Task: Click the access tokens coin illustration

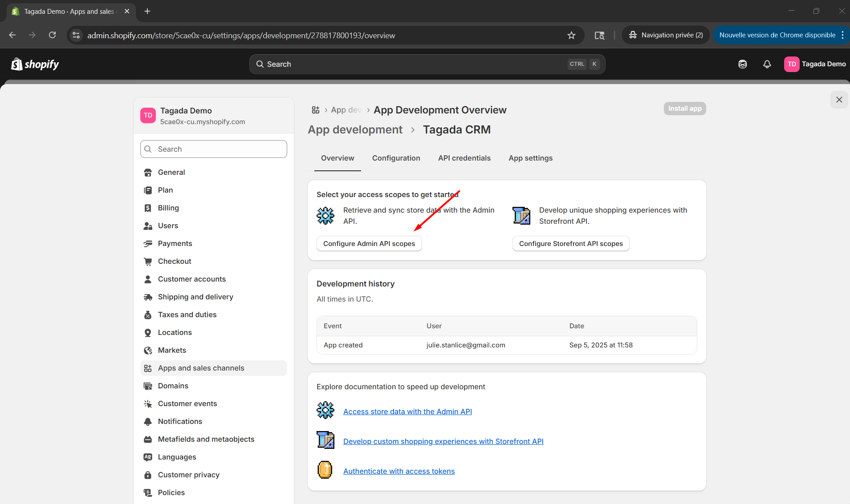Action: [x=325, y=470]
